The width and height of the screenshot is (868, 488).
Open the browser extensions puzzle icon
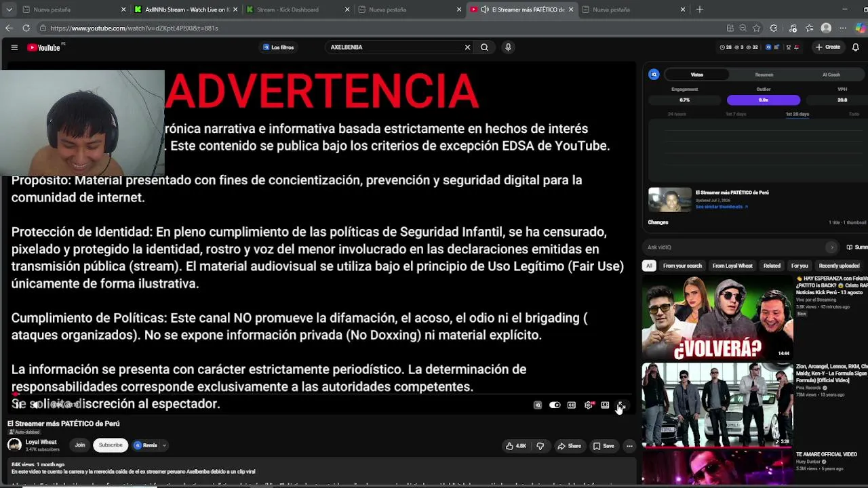774,28
